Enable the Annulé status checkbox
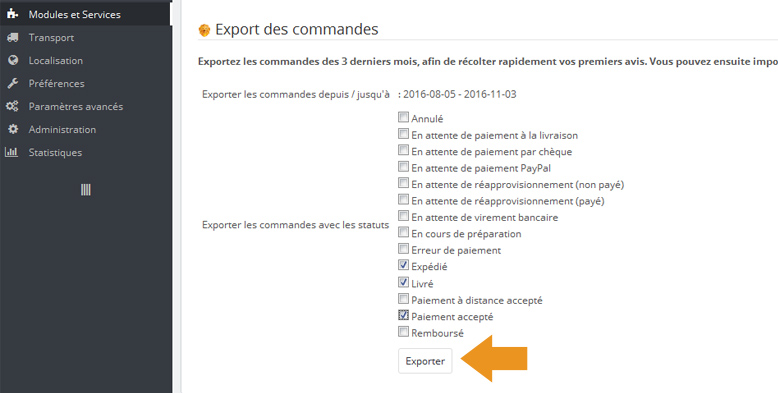This screenshot has width=778, height=393. point(403,118)
